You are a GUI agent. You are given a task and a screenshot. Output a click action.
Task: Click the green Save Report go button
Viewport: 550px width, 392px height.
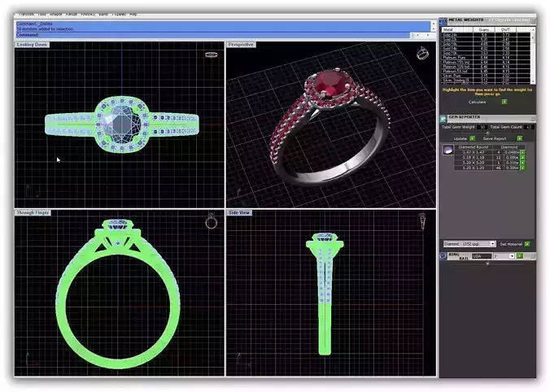point(519,138)
